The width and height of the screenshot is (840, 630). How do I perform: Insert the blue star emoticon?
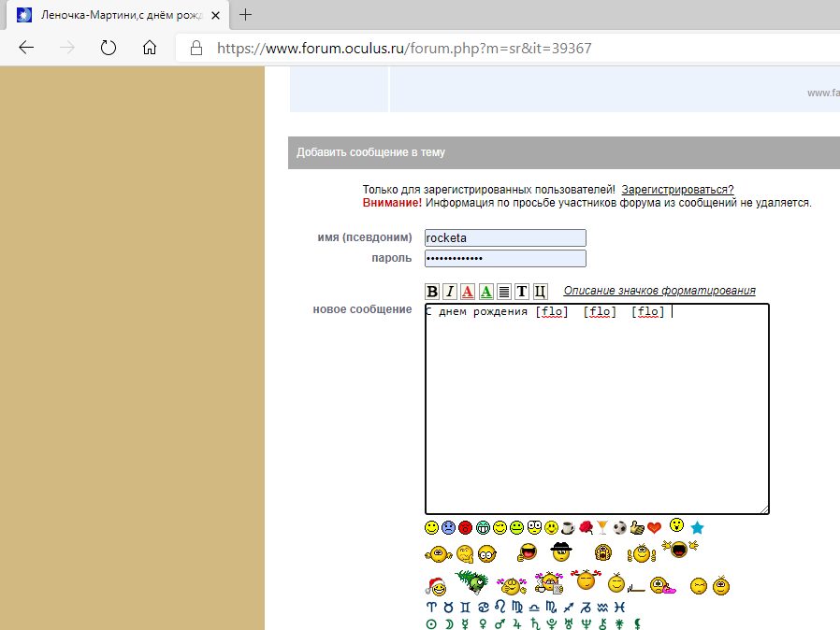(697, 528)
